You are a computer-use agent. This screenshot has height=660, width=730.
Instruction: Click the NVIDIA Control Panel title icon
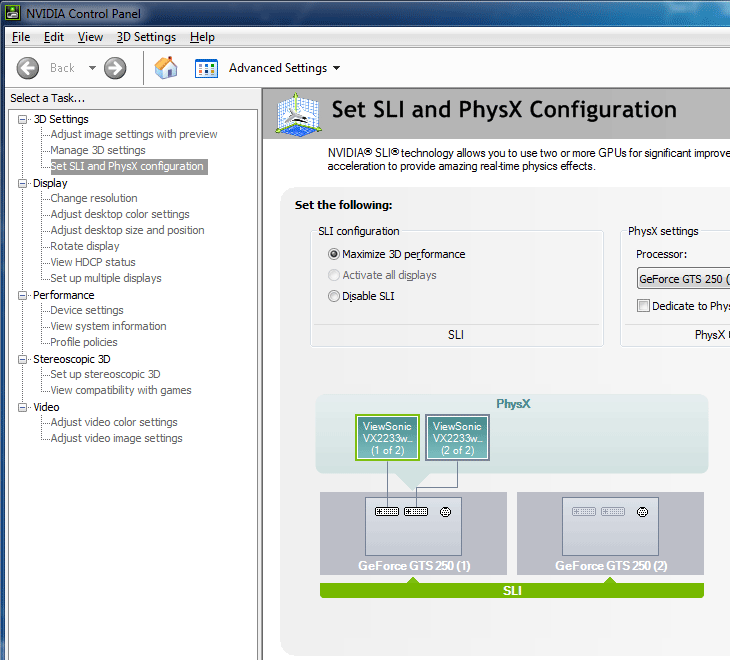[x=13, y=13]
